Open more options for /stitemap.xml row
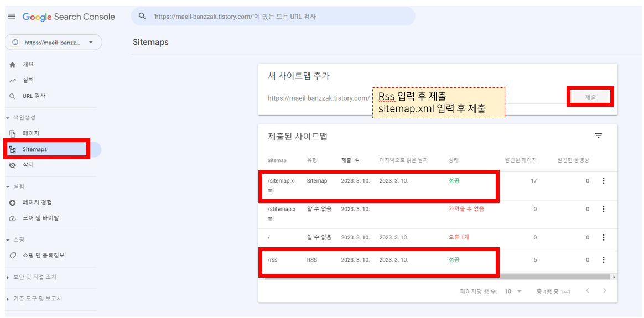The width and height of the screenshot is (644, 318). click(604, 209)
